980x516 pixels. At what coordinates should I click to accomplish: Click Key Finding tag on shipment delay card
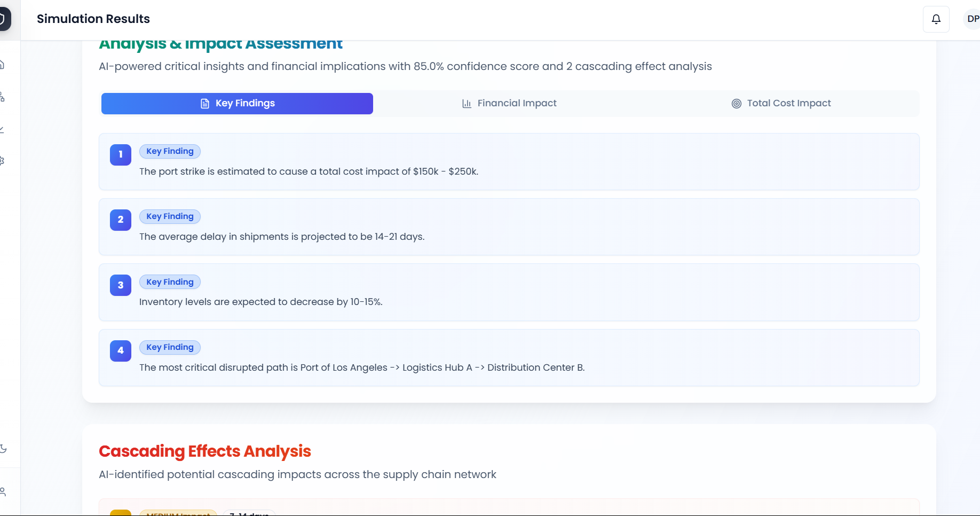170,216
